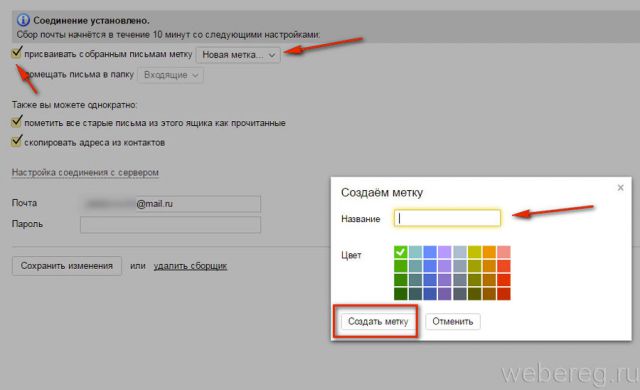Choose the third-row red swatch
The width and height of the screenshot is (640, 390).
[x=504, y=280]
